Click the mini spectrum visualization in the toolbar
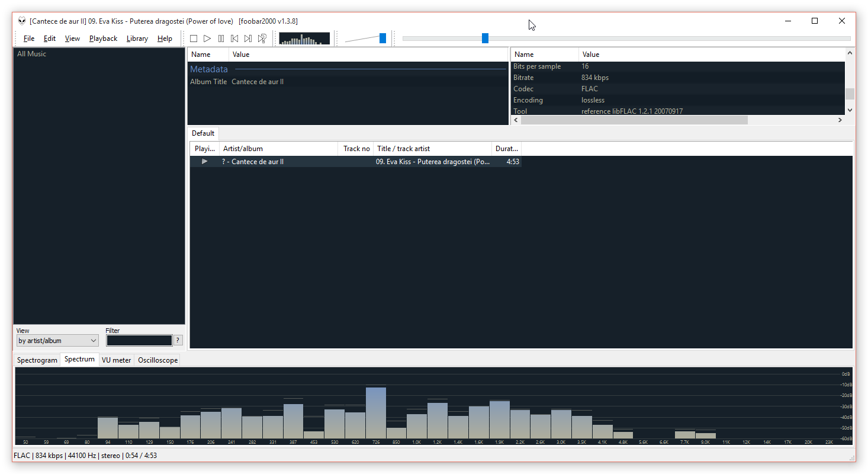 [x=304, y=39]
